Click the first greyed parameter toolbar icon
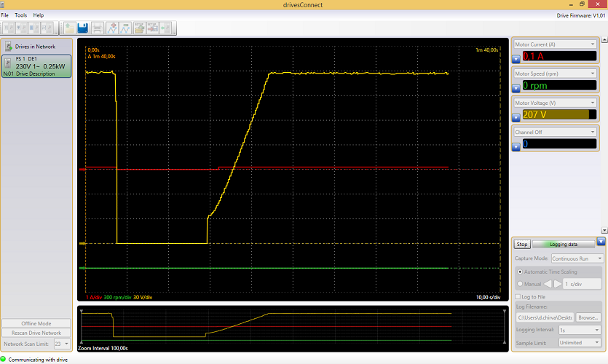Screen dimensions: 608x364 tap(9, 28)
